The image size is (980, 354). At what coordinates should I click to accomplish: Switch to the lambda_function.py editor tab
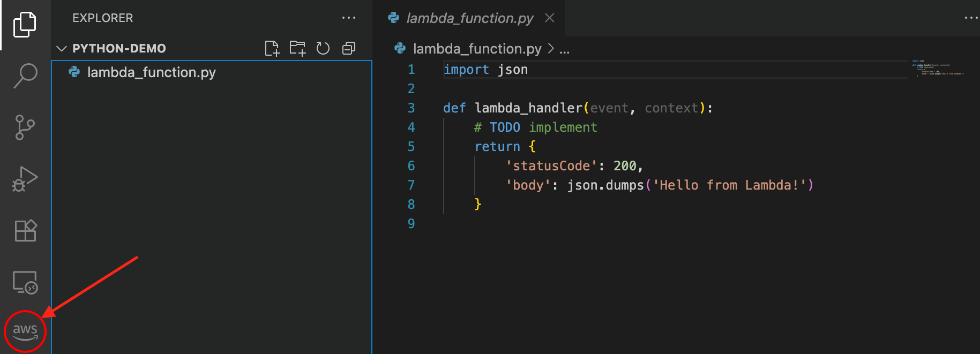469,18
